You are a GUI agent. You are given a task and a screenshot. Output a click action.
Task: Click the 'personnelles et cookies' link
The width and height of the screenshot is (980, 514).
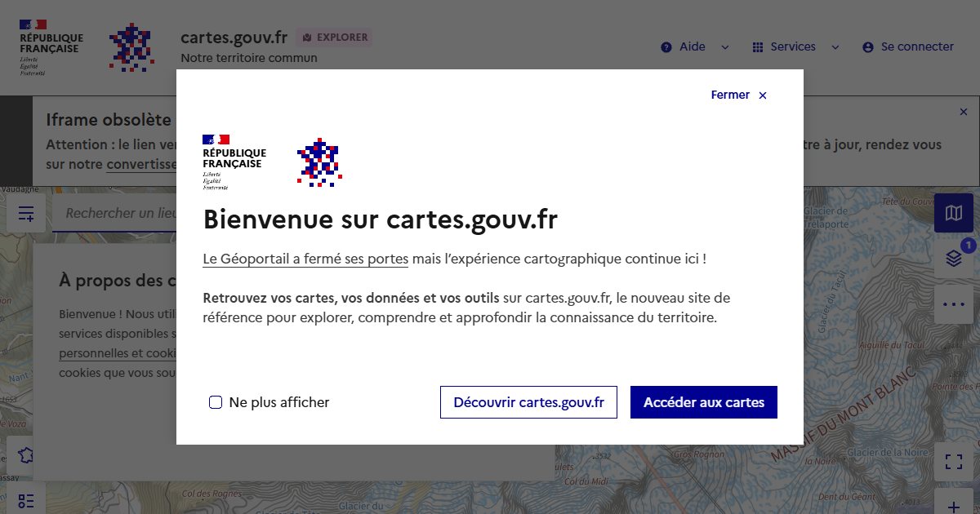(x=118, y=353)
